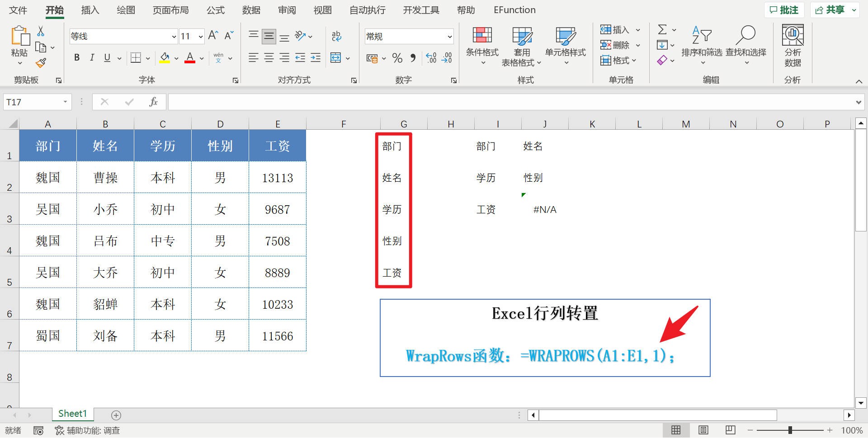Toggle Wrap Text
This screenshot has height=438, width=868.
pos(336,36)
